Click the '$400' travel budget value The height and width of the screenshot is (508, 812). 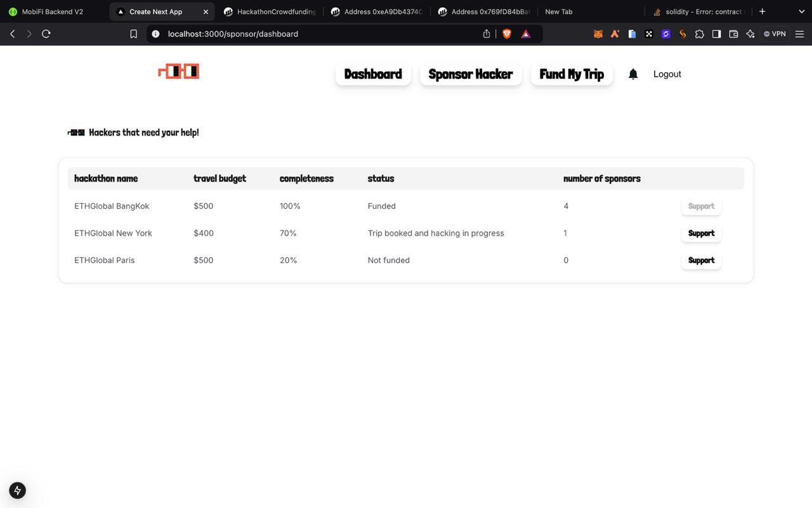pyautogui.click(x=204, y=233)
